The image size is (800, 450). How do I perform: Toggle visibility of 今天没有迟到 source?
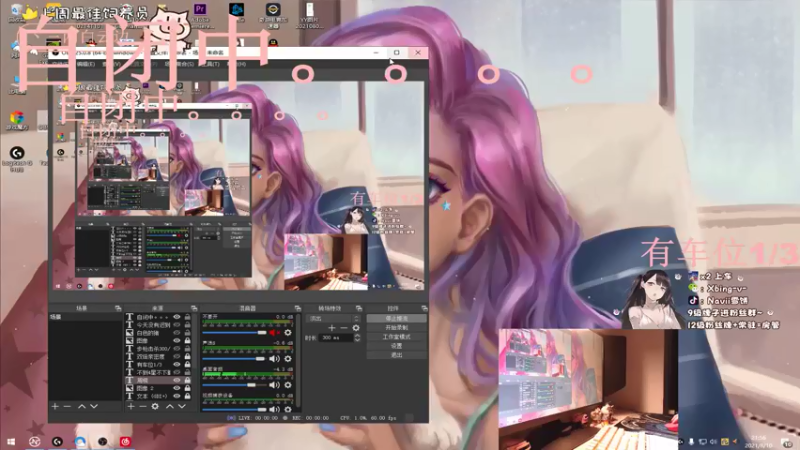tap(177, 324)
